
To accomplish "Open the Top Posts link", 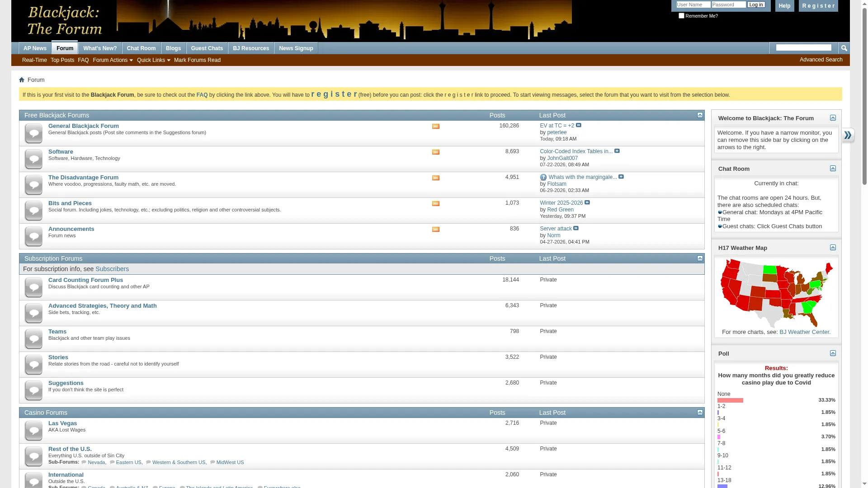I will coord(62,60).
